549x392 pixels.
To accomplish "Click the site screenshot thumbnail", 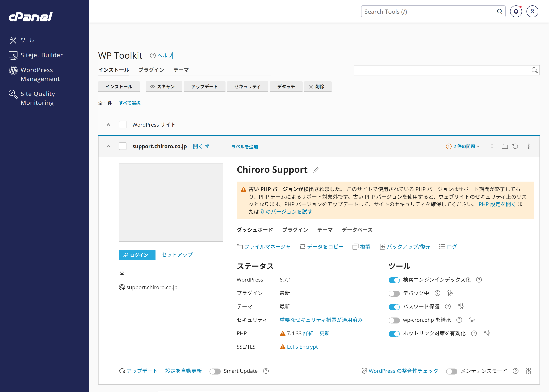I will (x=171, y=202).
